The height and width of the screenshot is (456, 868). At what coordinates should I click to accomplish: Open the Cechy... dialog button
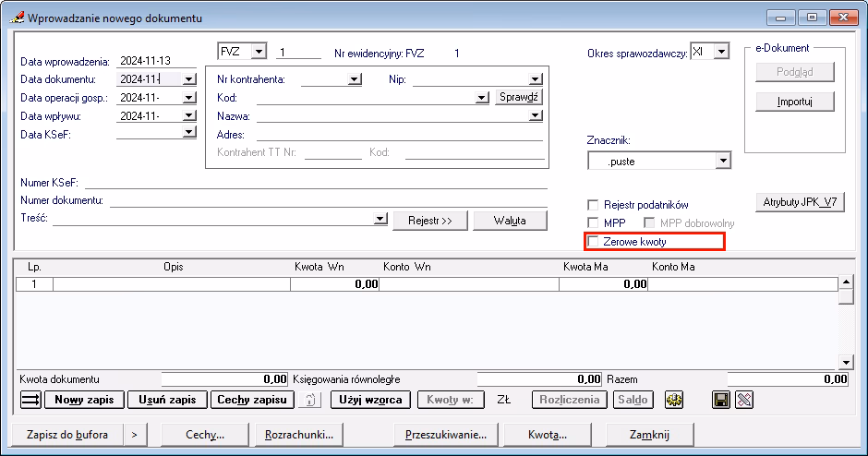tap(205, 434)
